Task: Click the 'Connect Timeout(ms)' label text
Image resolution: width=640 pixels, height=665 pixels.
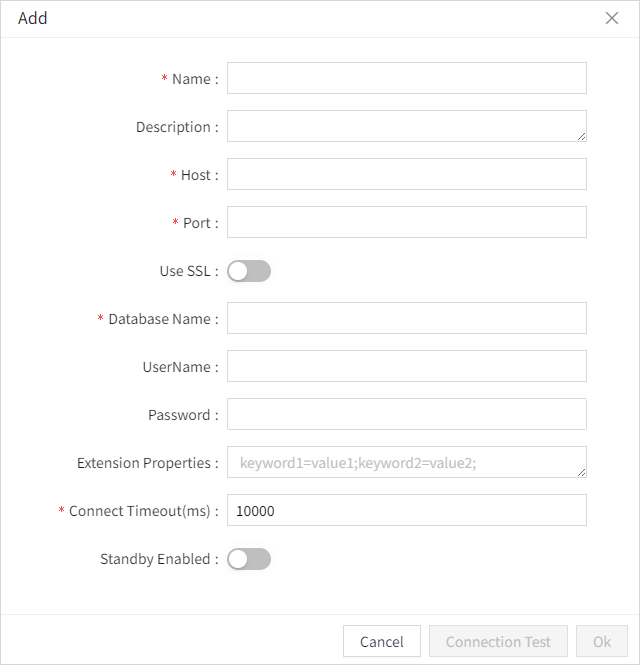Action: (x=139, y=511)
